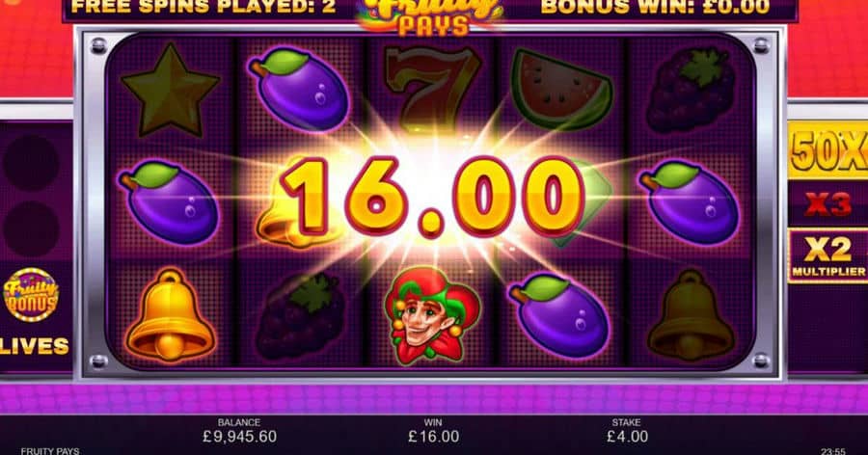Tap the plum on the fifth reel

pyautogui.click(x=690, y=202)
